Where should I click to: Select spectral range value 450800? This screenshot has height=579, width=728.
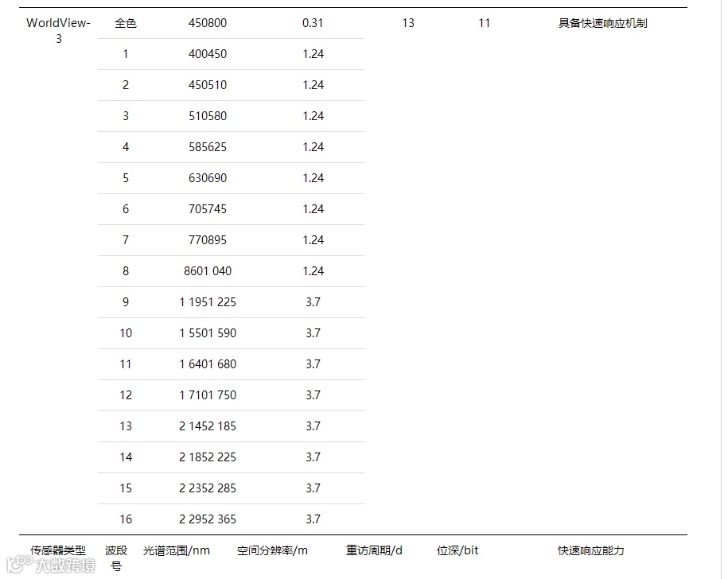pos(208,23)
